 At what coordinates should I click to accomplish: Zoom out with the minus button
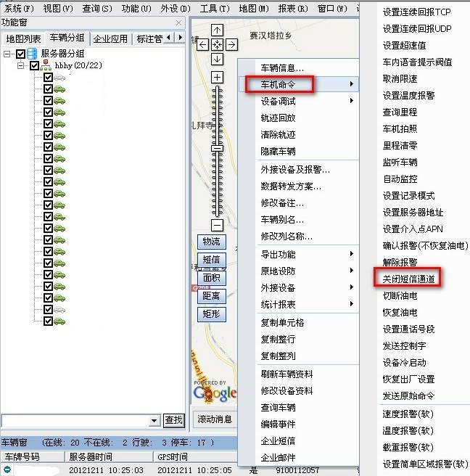click(217, 225)
